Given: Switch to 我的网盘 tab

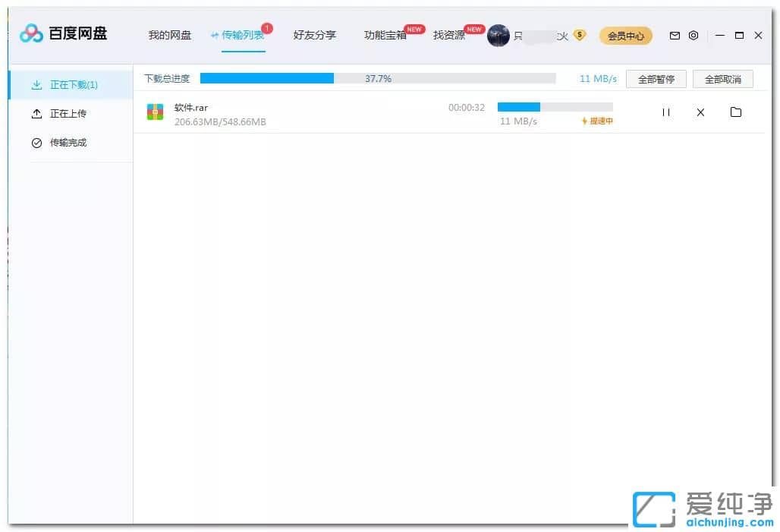Looking at the screenshot, I should click(x=169, y=35).
